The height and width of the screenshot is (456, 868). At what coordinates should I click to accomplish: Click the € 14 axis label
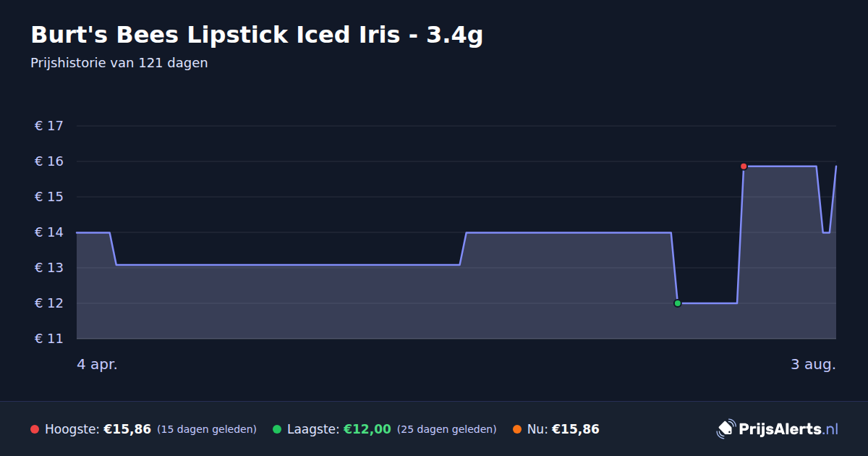point(49,232)
